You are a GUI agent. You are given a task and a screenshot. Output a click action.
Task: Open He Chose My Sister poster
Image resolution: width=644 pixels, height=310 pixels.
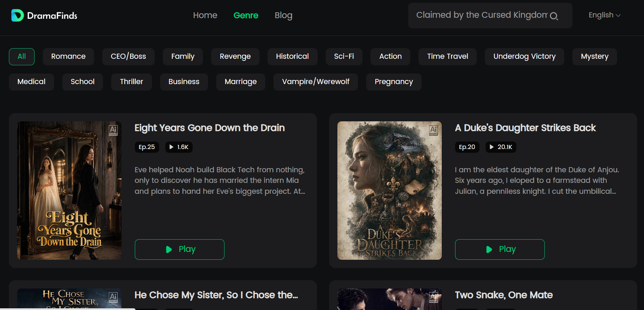[69, 299]
